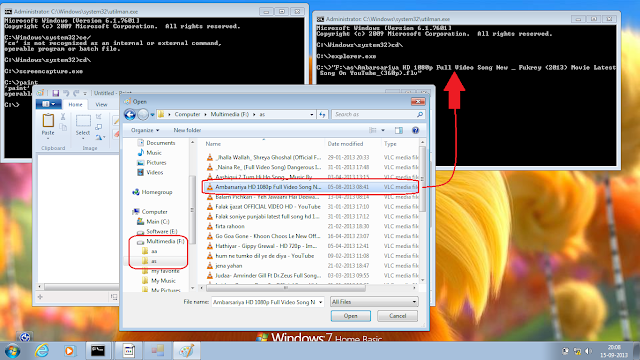Screen dimensions: 640x360
Task: Click Back arrow in Open dialog
Action: (x=130, y=115)
